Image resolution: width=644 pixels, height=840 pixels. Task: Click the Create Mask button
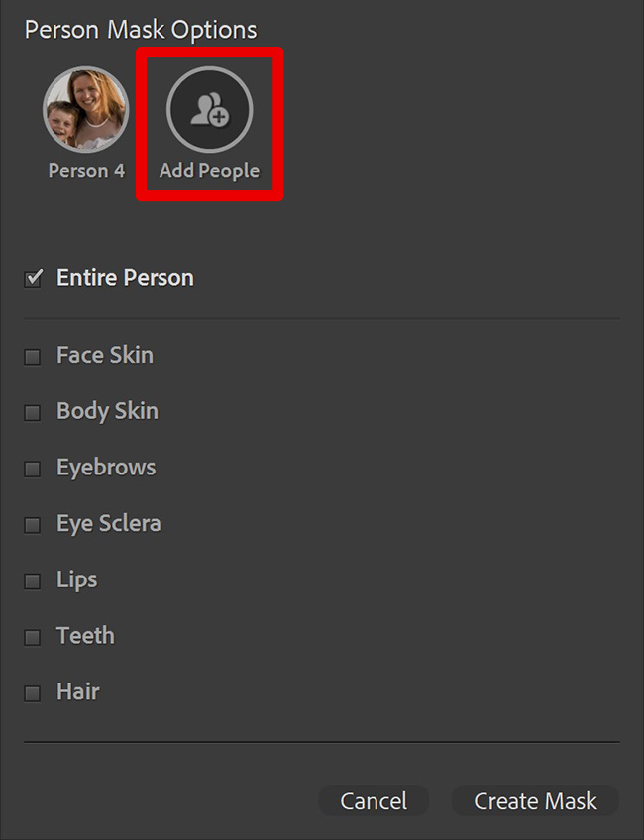[x=535, y=801]
